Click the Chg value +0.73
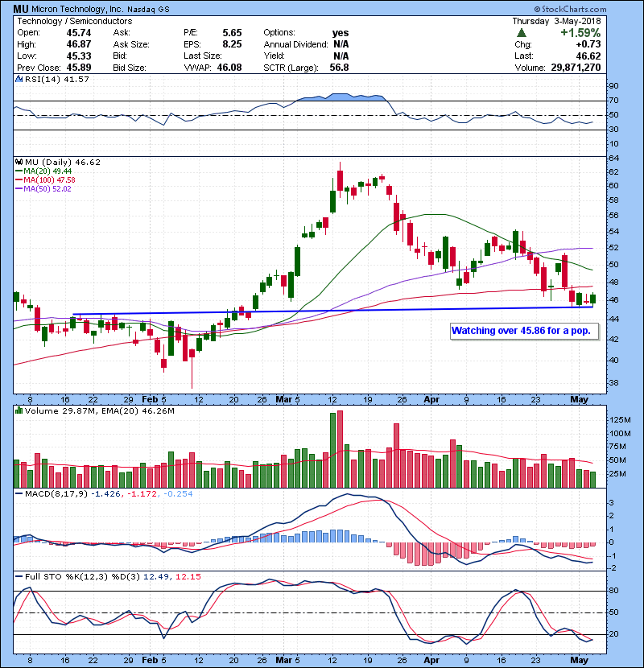This screenshot has width=644, height=668. coord(588,44)
